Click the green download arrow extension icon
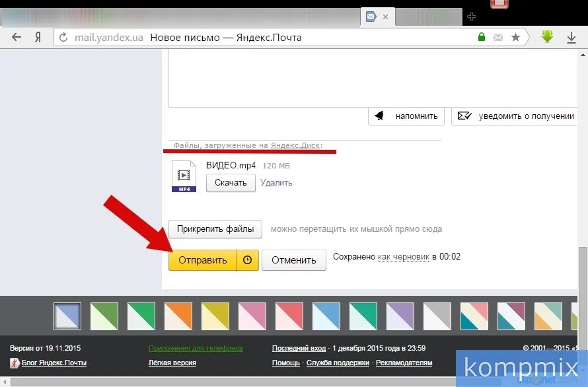588x387 pixels. point(547,37)
